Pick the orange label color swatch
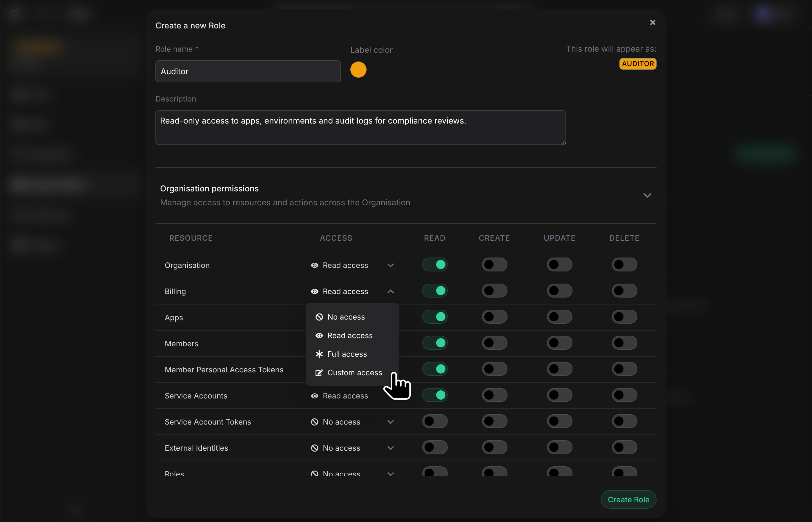Image resolution: width=812 pixels, height=522 pixels. (x=358, y=70)
